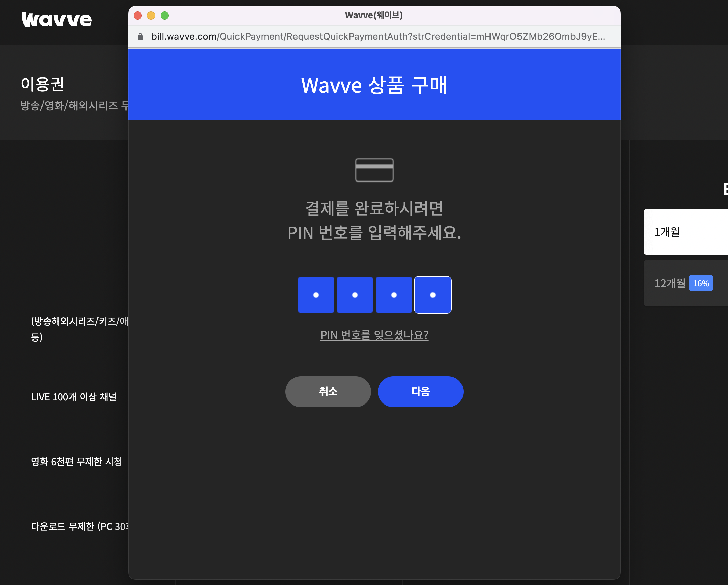Click the 이용권 page heading

click(43, 84)
